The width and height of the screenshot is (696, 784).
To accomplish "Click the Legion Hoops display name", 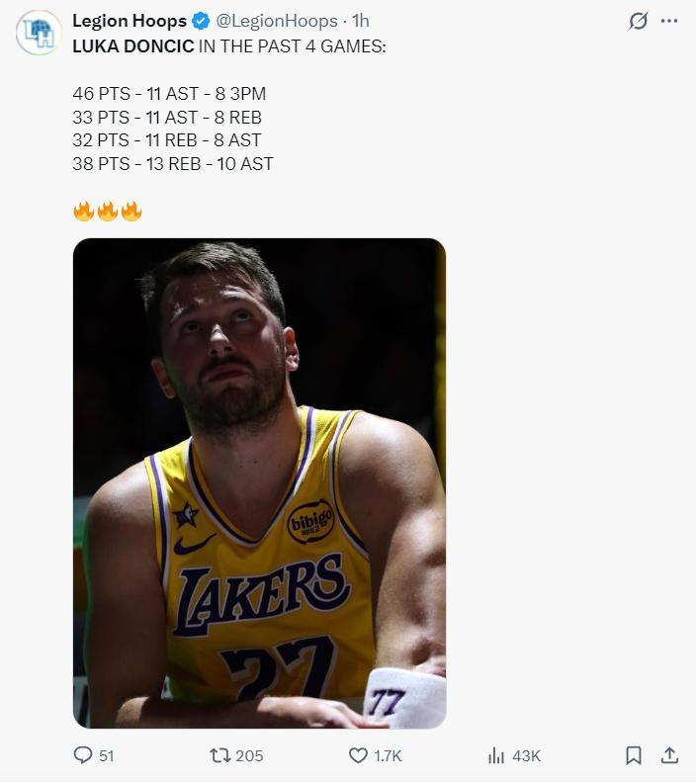I will [x=130, y=21].
